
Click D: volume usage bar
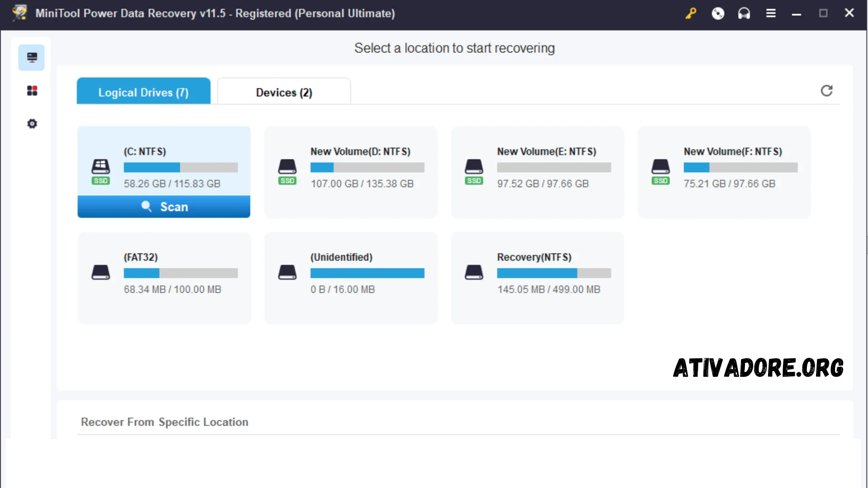[x=367, y=168]
